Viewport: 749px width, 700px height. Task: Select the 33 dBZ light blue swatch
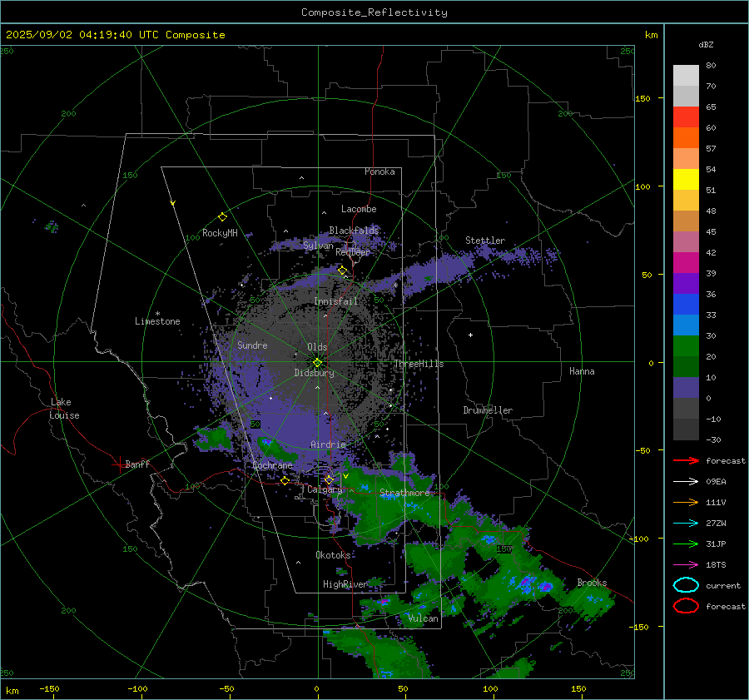click(x=686, y=325)
